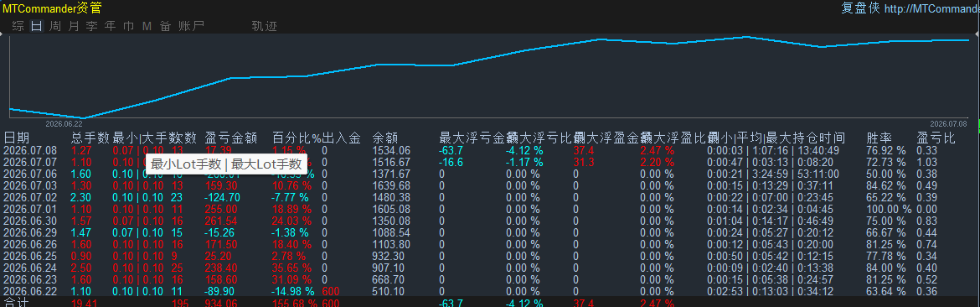This screenshot has height=307, width=980.
Task: Sort by the 盈亏比 column header
Action: [936, 138]
